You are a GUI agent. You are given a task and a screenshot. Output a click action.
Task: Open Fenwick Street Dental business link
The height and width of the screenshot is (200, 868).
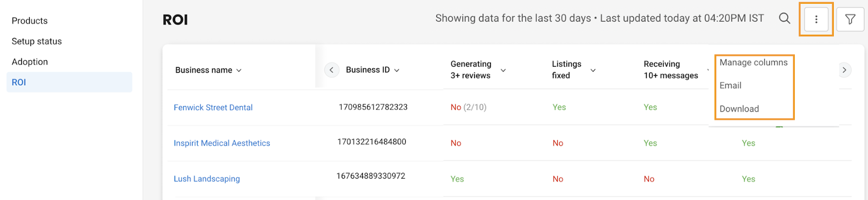click(x=213, y=107)
